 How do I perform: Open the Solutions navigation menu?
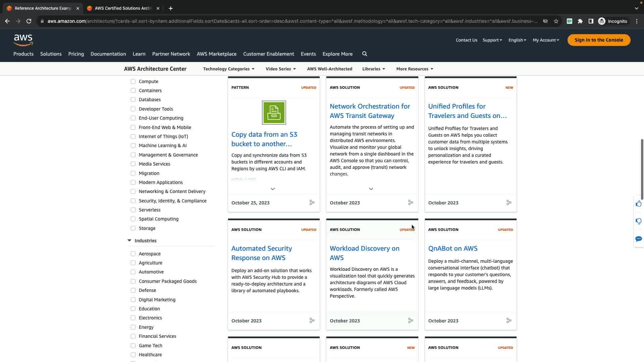[x=51, y=54]
